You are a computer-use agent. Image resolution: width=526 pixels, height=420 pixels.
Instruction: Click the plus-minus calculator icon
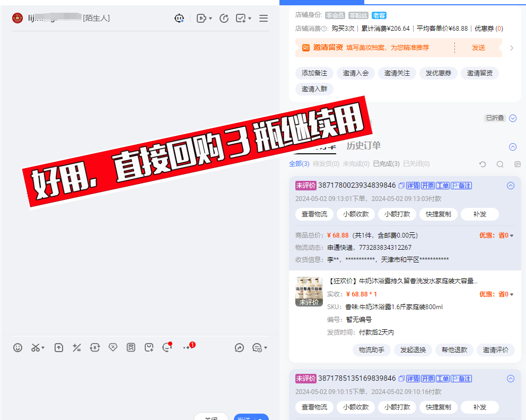coord(77,347)
